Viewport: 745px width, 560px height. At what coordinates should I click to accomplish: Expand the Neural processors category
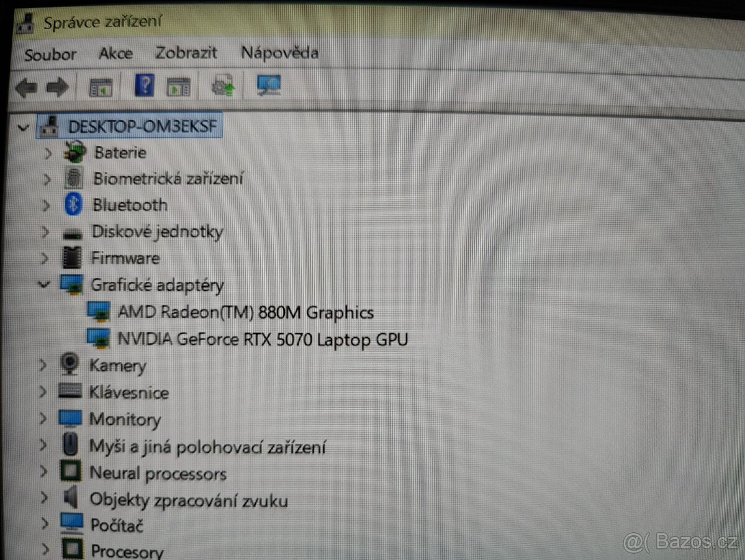click(x=43, y=472)
